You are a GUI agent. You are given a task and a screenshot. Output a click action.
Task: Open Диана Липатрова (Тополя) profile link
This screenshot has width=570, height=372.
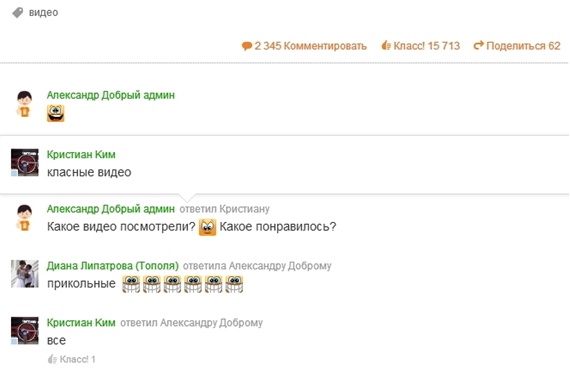click(x=113, y=266)
